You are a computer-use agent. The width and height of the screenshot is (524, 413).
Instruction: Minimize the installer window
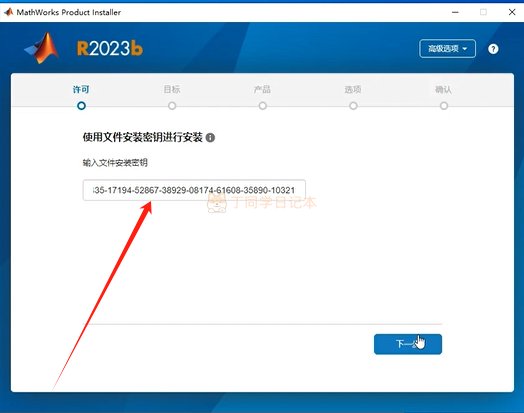(x=455, y=12)
